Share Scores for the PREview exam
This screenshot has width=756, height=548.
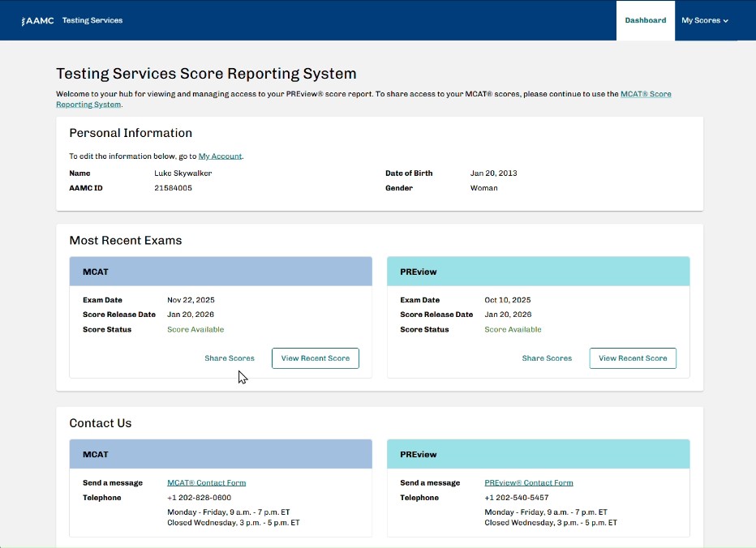[547, 357]
